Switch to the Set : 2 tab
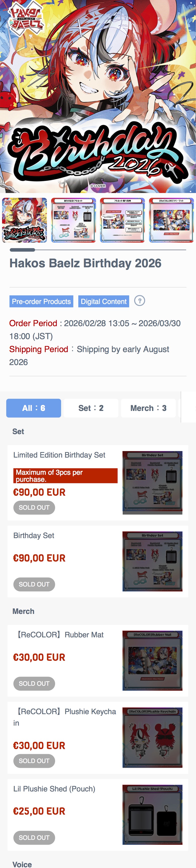This screenshot has height=868, width=196. (x=91, y=408)
